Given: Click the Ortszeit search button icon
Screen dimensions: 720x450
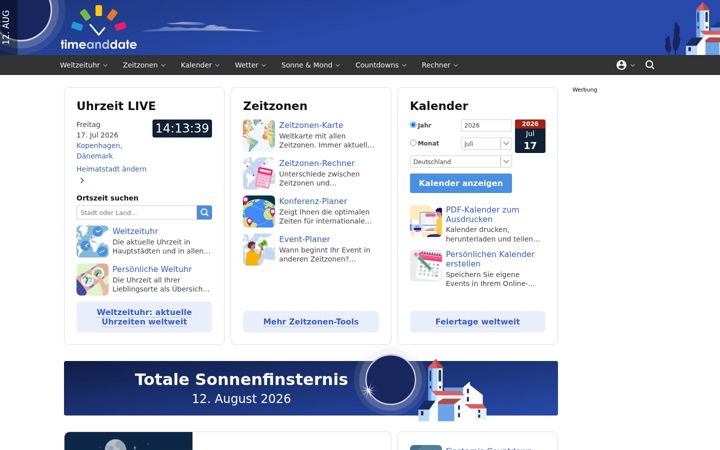Looking at the screenshot, I should pos(204,213).
